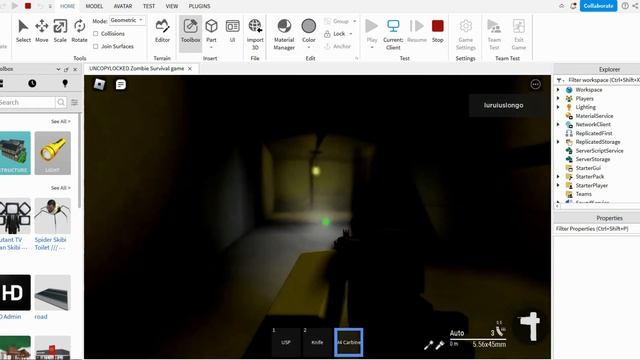Select ServerScriptService in Explorer
The height and width of the screenshot is (360, 640).
click(x=599, y=151)
